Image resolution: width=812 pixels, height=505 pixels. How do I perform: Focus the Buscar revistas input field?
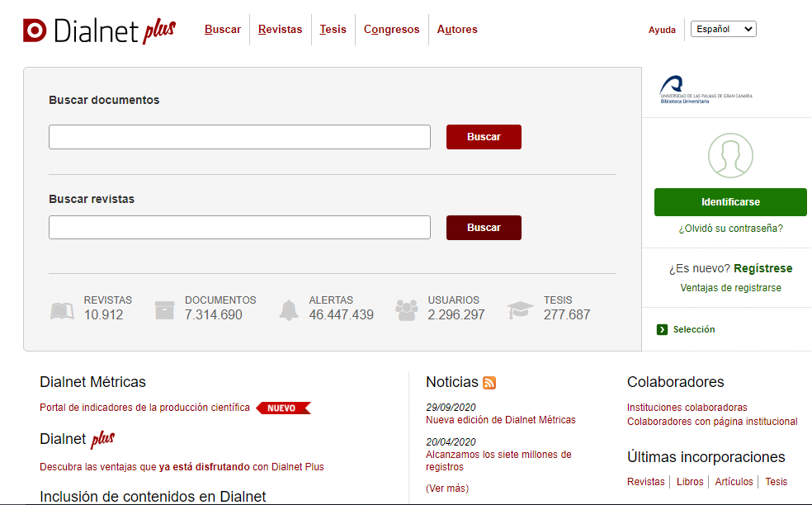[x=240, y=228]
